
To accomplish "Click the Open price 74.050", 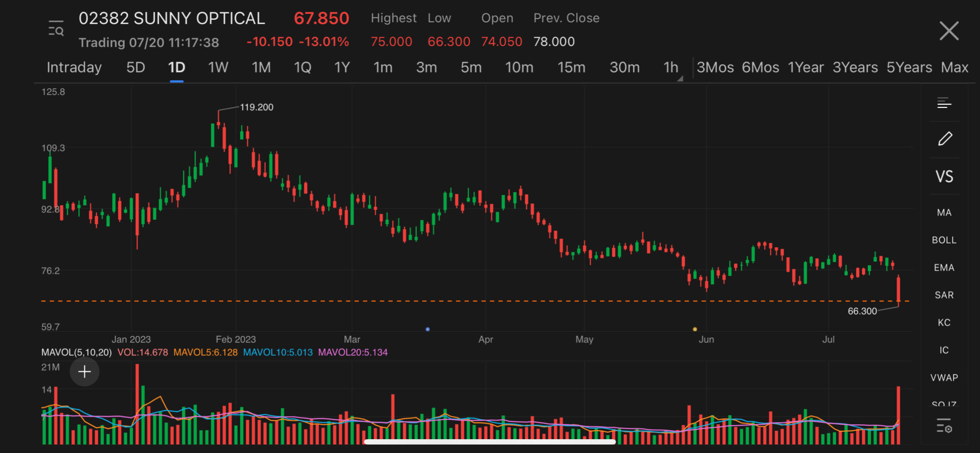I will point(501,41).
